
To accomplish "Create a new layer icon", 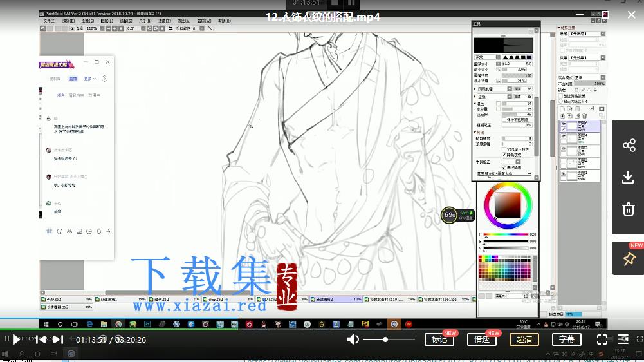I will tap(562, 109).
